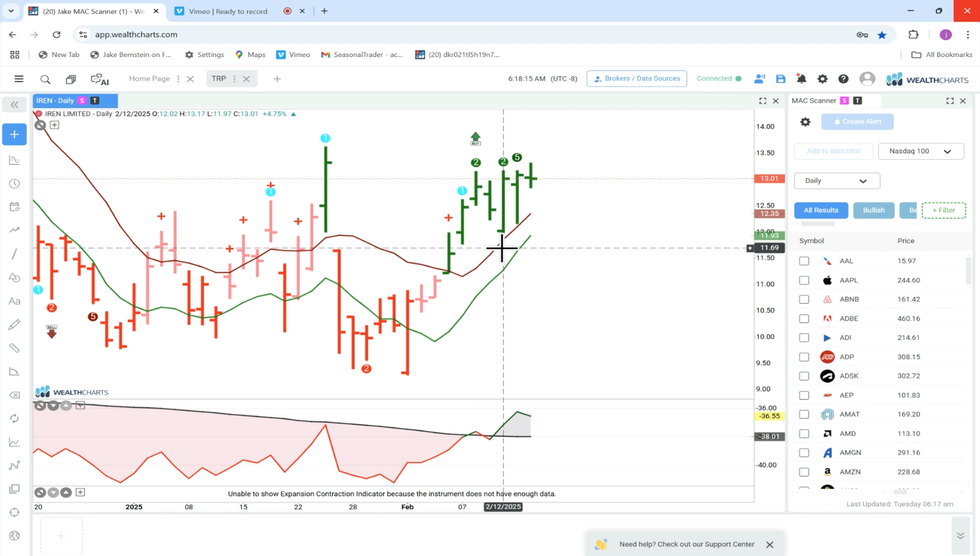The image size is (980, 556).
Task: Tick the AAL checkbox
Action: 804,261
